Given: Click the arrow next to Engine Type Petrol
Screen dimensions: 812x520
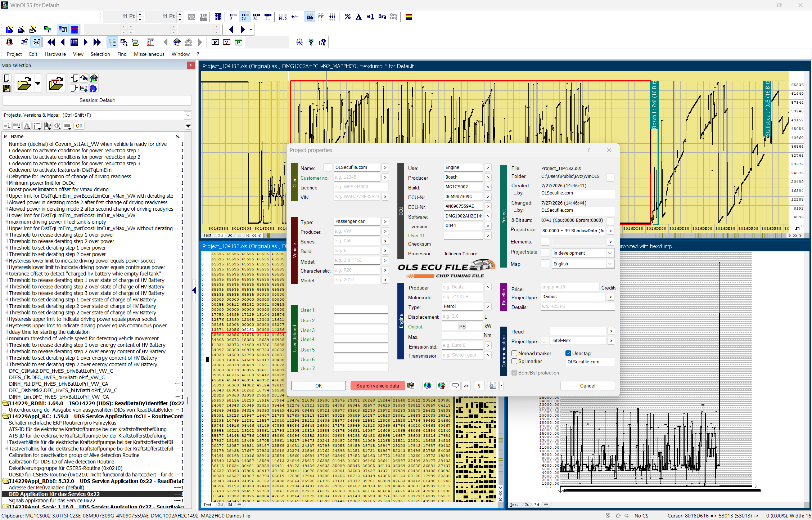Looking at the screenshot, I should [488, 306].
